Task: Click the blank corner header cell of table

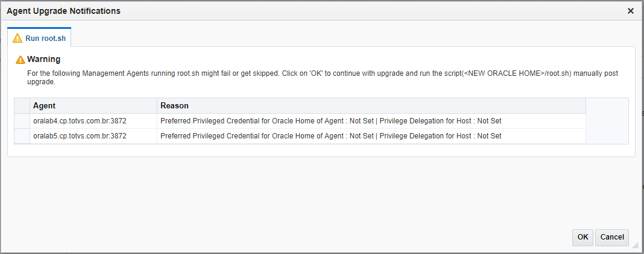Action: (x=22, y=106)
